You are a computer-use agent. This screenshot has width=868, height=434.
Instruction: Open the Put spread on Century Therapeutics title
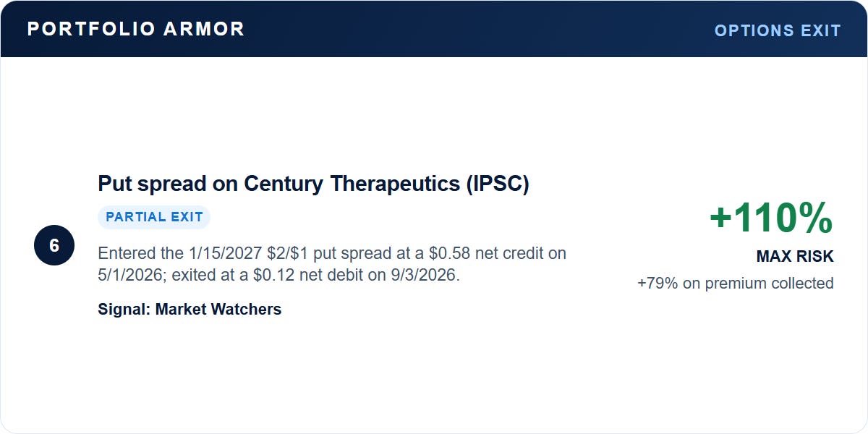point(313,184)
